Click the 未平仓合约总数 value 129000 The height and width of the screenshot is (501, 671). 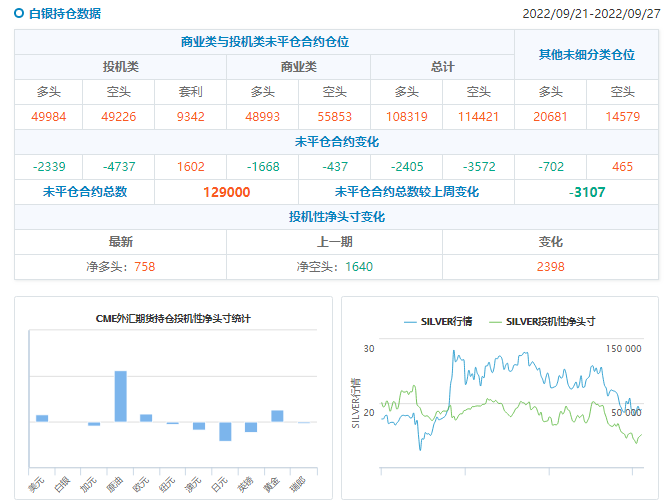point(226,192)
